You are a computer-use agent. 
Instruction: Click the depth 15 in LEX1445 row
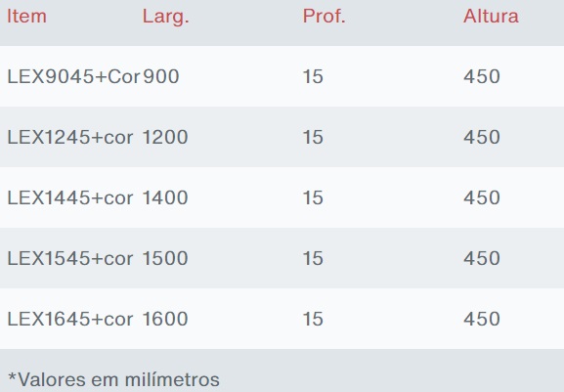click(x=313, y=197)
